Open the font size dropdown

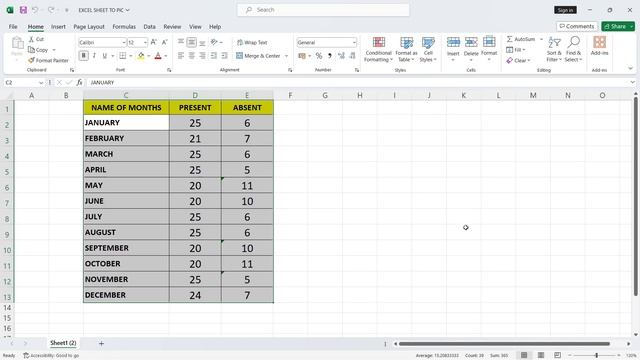[145, 42]
